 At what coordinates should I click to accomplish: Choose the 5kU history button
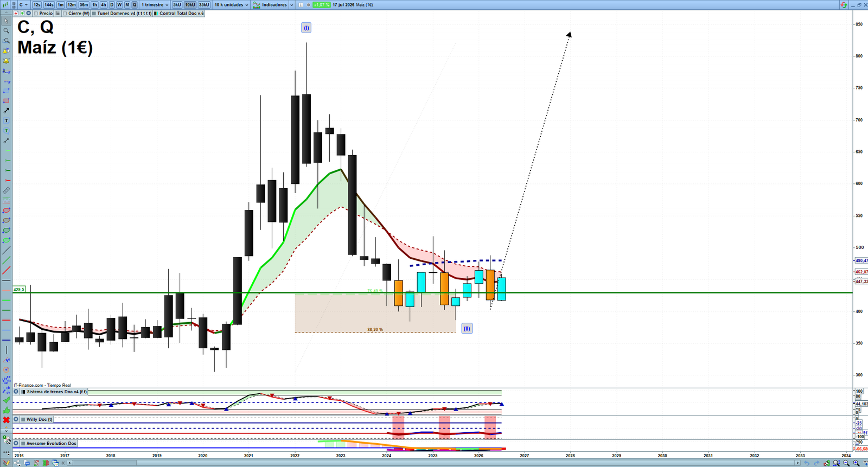177,5
